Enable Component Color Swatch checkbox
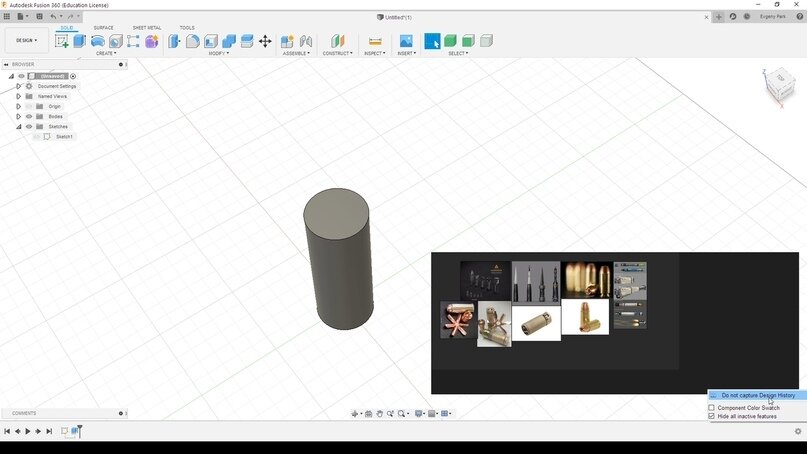The width and height of the screenshot is (807, 454). (x=712, y=408)
